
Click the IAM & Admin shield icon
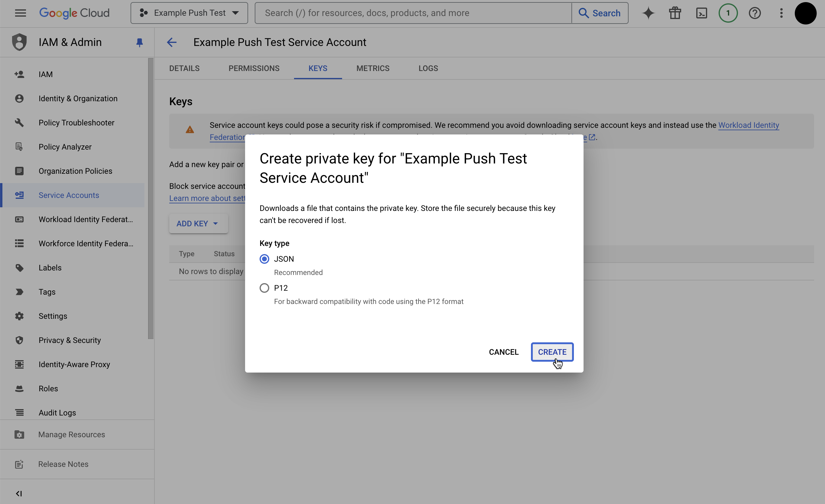[x=19, y=42]
